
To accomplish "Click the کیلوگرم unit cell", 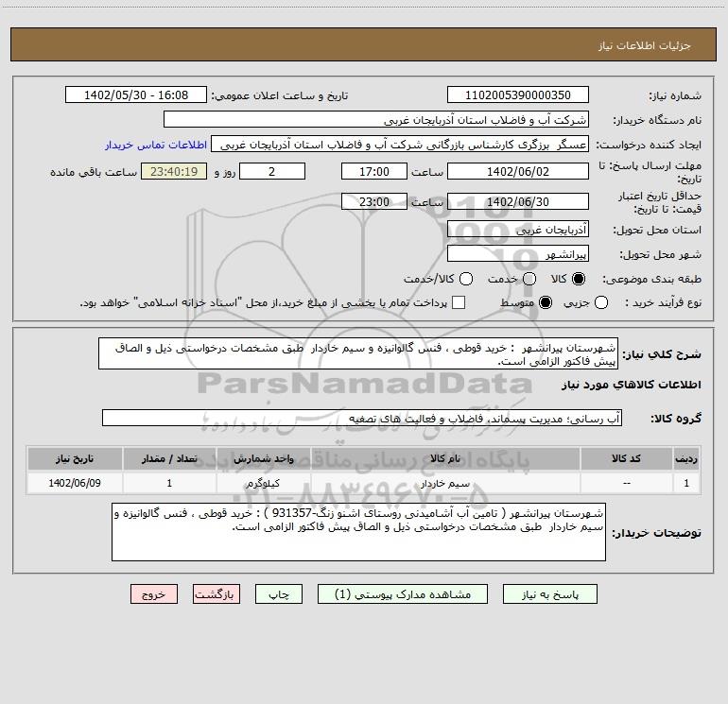I will coord(263,483).
